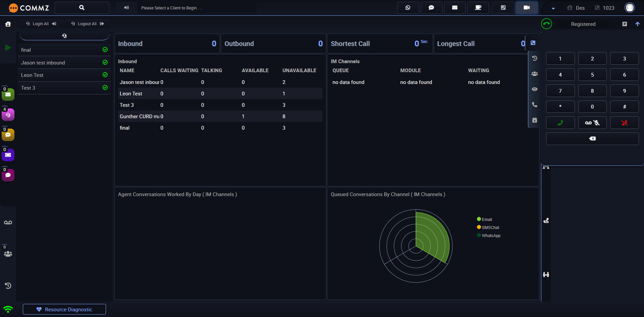Toggle WhatsApp legend in chart
The height and width of the screenshot is (317, 644).
pyautogui.click(x=489, y=235)
